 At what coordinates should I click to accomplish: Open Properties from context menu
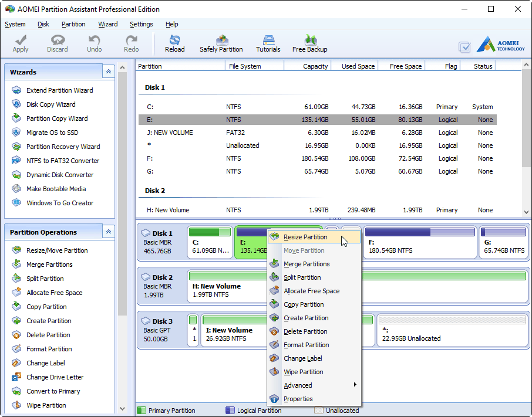coord(314,399)
